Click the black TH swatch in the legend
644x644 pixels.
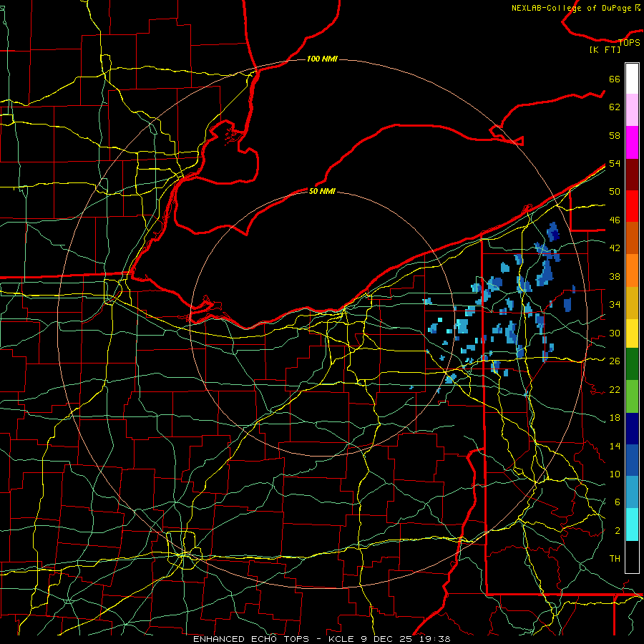click(x=632, y=557)
